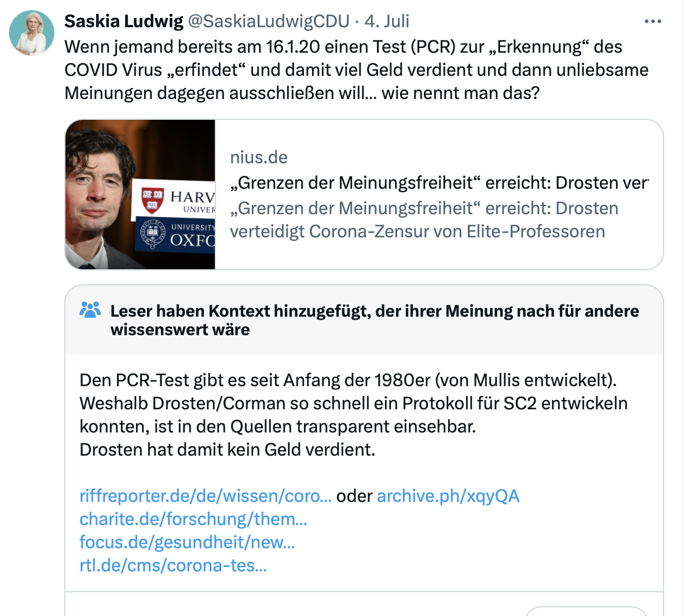This screenshot has height=616, width=696.
Task: Open the charite.de research link
Action: coord(193,519)
